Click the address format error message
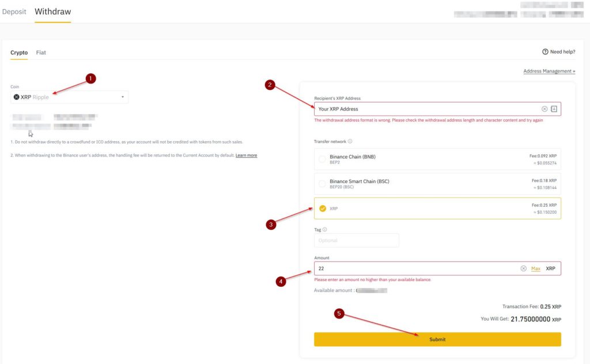This screenshot has height=364, width=590. pyautogui.click(x=429, y=120)
